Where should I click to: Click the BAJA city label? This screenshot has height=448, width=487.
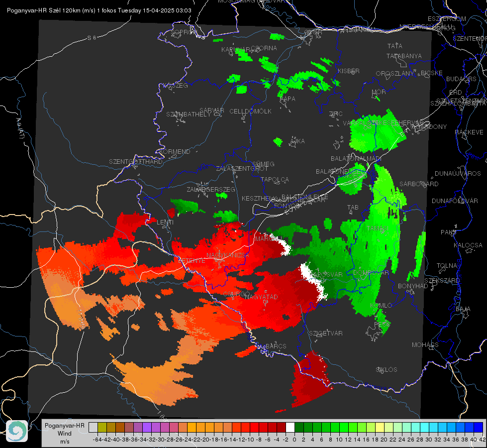[463, 309]
